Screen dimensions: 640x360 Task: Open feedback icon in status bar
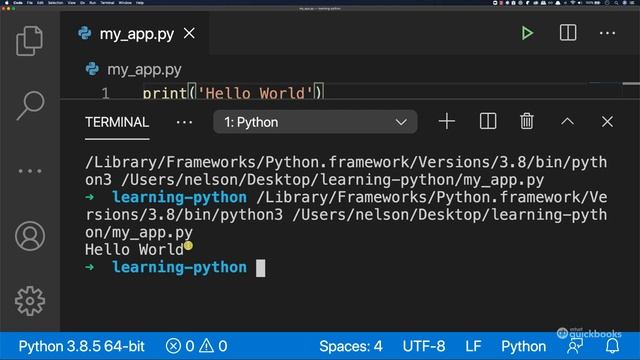tap(575, 347)
